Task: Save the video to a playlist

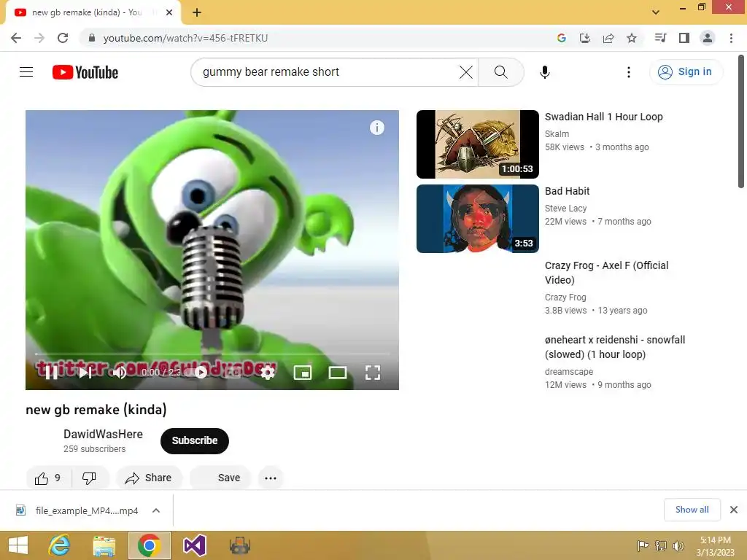Action: (x=220, y=478)
